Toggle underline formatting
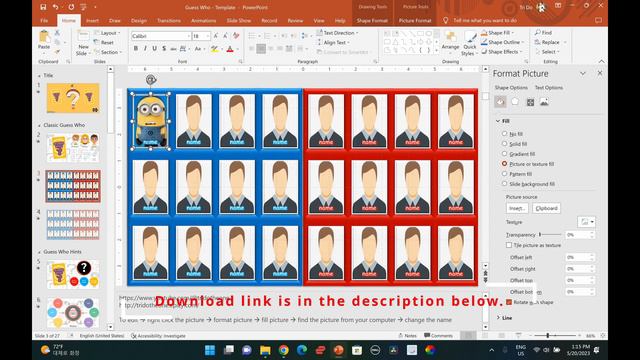Image resolution: width=640 pixels, height=360 pixels. click(x=154, y=49)
